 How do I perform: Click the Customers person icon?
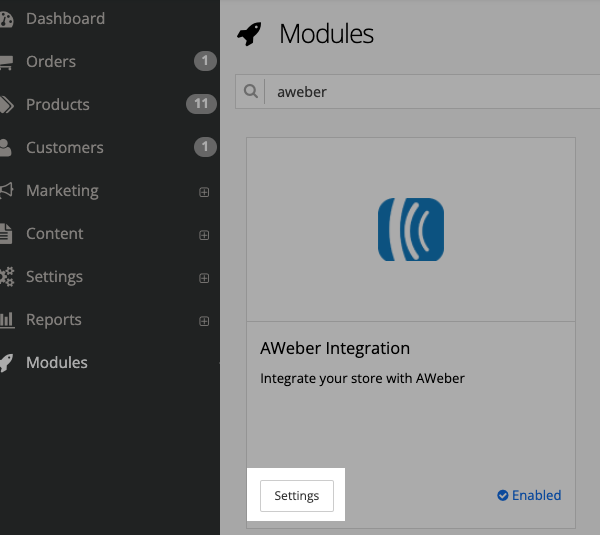(x=7, y=148)
